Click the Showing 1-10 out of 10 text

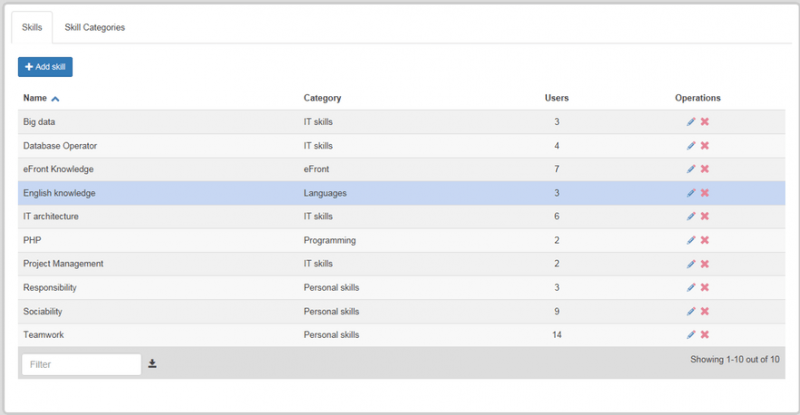coord(735,359)
